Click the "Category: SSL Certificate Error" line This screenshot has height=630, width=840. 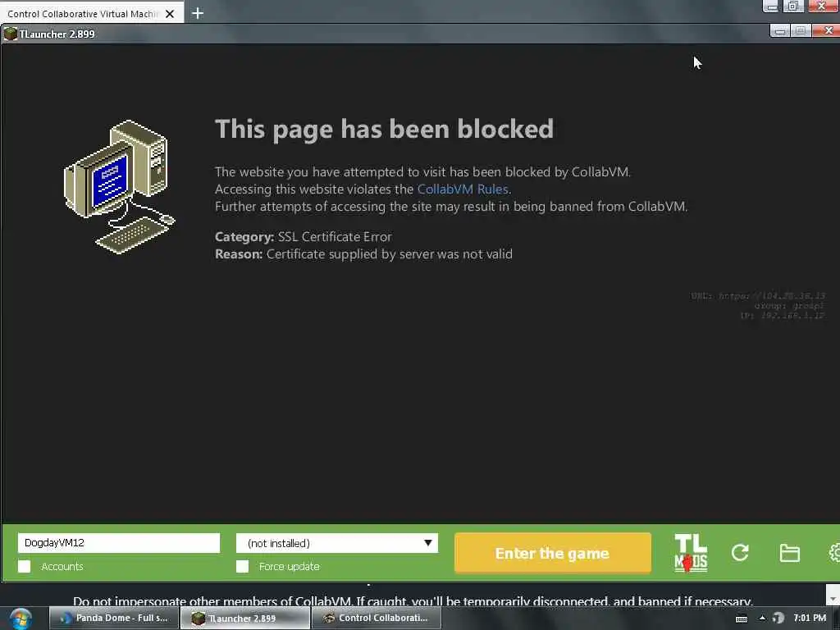click(304, 237)
